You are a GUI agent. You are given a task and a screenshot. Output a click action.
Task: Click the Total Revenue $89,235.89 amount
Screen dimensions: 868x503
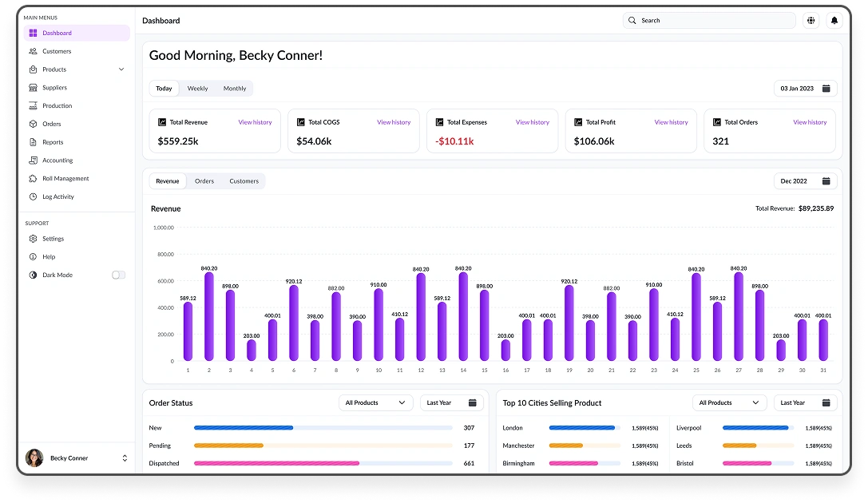click(x=816, y=208)
